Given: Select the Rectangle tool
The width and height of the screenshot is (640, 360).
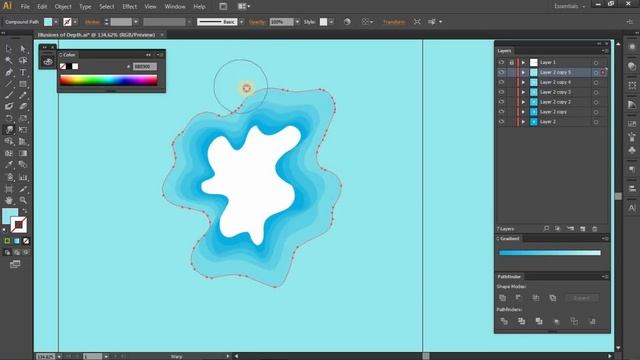Looking at the screenshot, I should pos(23,84).
